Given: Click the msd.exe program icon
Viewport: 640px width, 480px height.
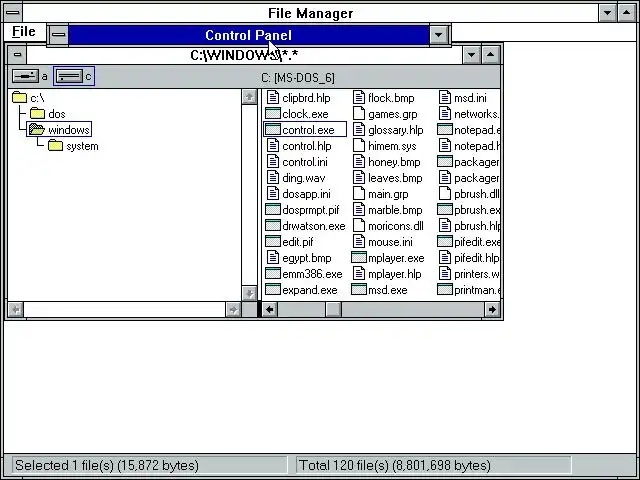Looking at the screenshot, I should coord(359,290).
